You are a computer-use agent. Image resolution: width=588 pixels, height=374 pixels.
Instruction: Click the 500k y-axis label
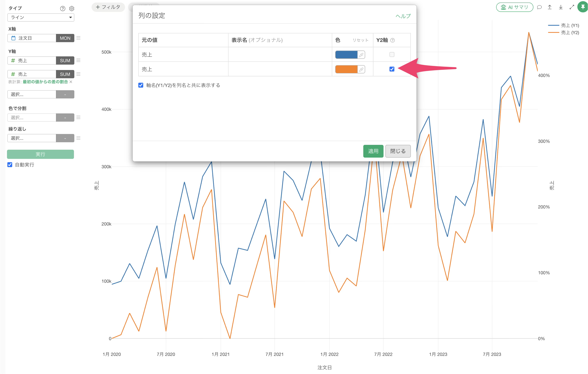106,52
